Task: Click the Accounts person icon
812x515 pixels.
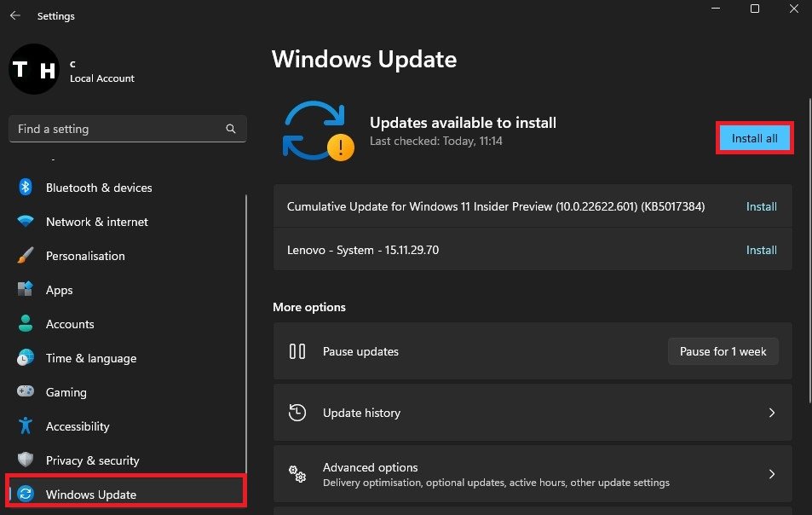Action: [26, 324]
